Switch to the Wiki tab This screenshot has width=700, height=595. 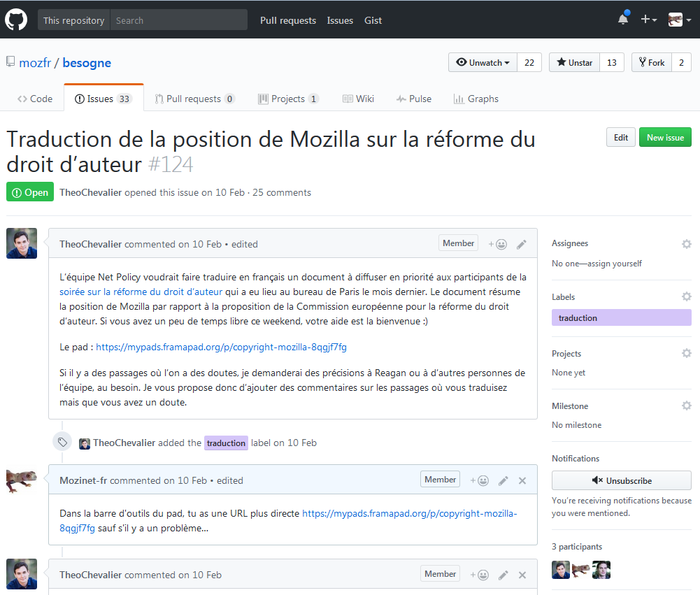pos(358,99)
